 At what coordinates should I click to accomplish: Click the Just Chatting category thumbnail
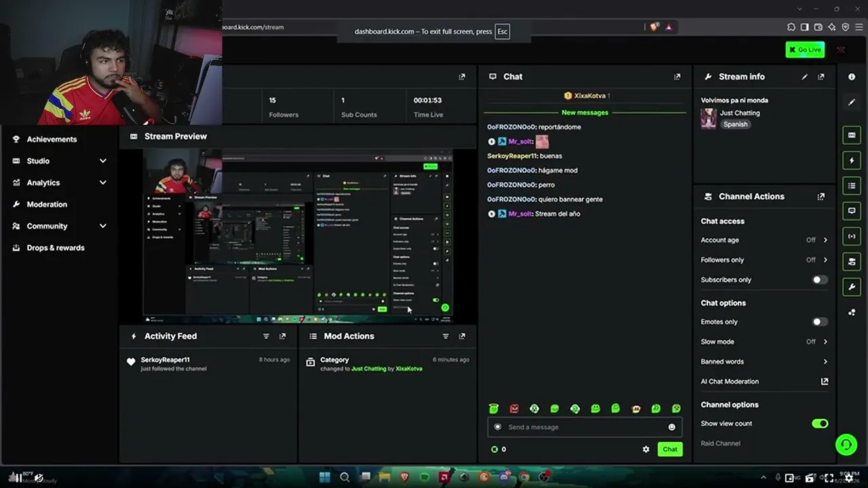709,119
